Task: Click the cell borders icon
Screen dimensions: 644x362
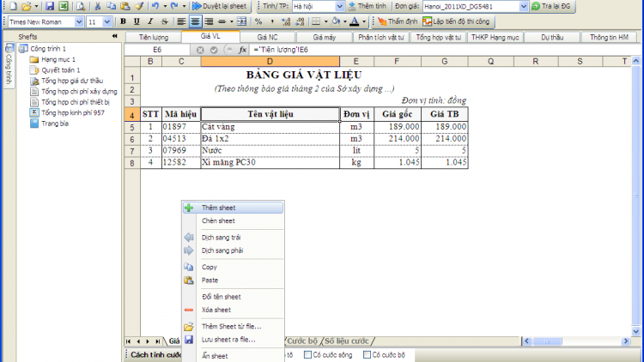Action: click(x=316, y=21)
